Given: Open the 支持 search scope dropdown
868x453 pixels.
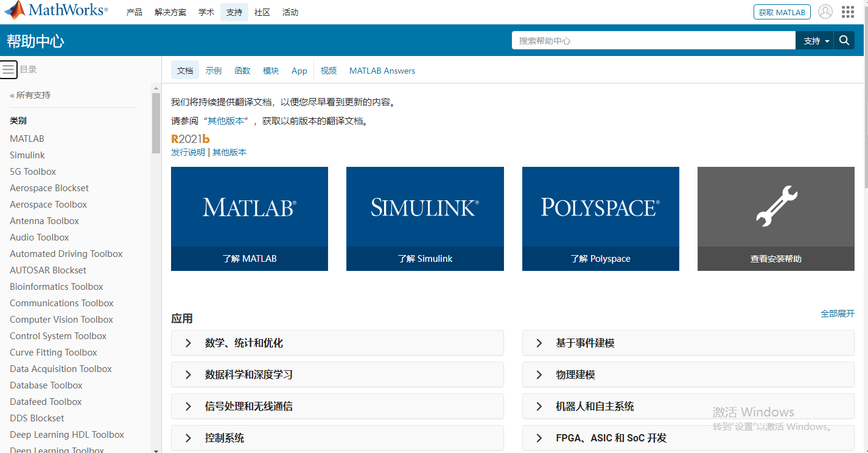Looking at the screenshot, I should [x=814, y=40].
